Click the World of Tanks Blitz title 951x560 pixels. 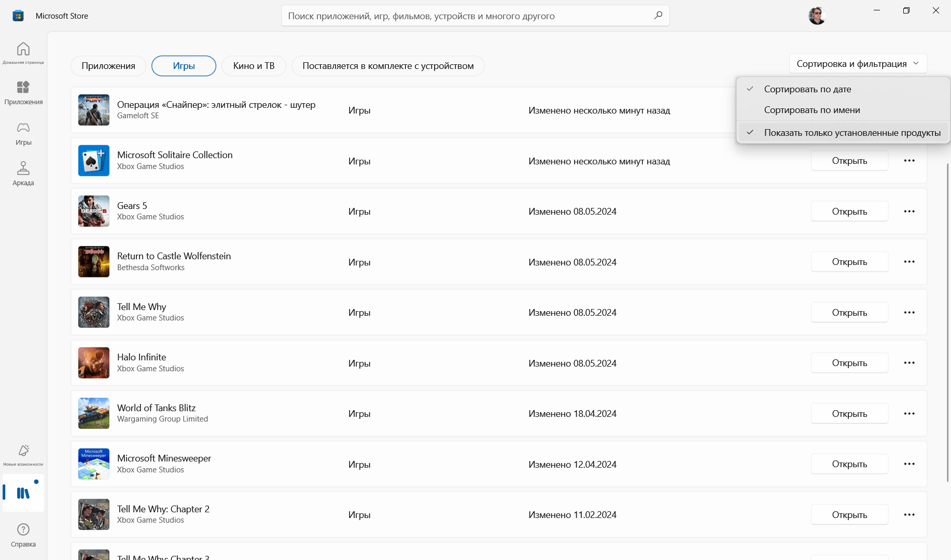[x=156, y=408]
